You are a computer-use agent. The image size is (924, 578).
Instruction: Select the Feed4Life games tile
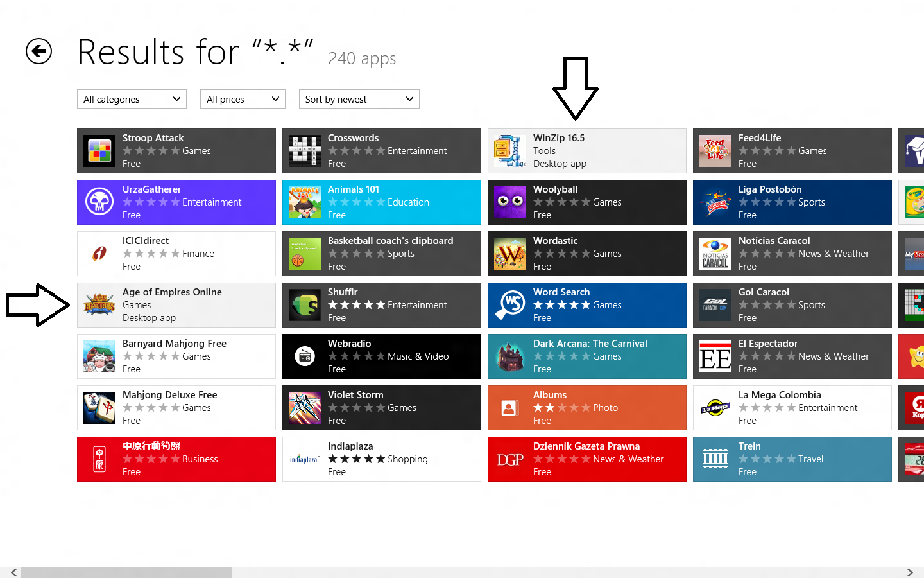(x=792, y=150)
